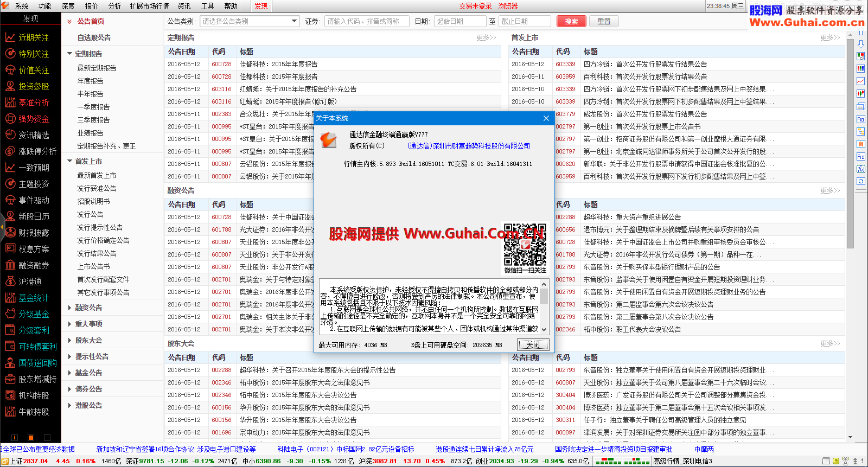This screenshot has height=467, width=868.
Task: Click the 起始日期 start date field
Action: [x=460, y=21]
